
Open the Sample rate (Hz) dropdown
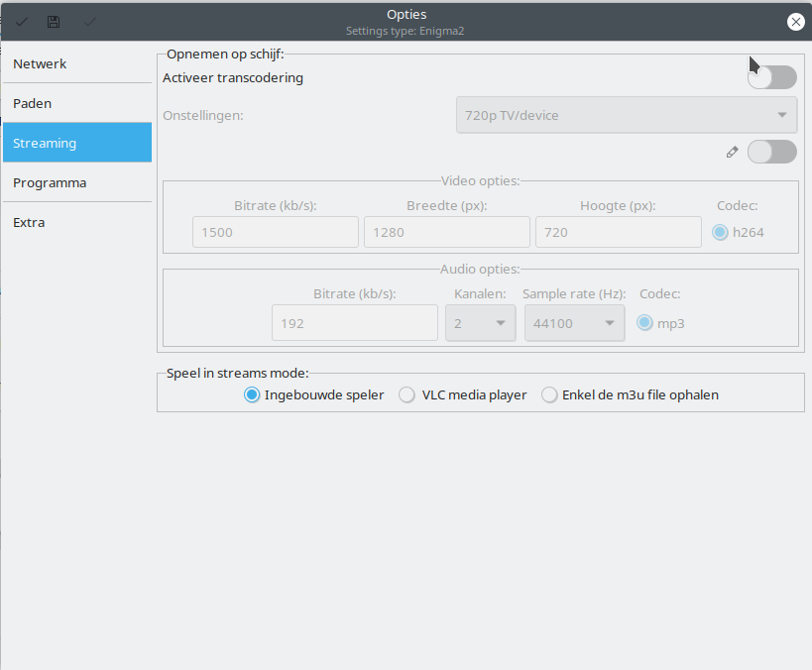pos(574,323)
